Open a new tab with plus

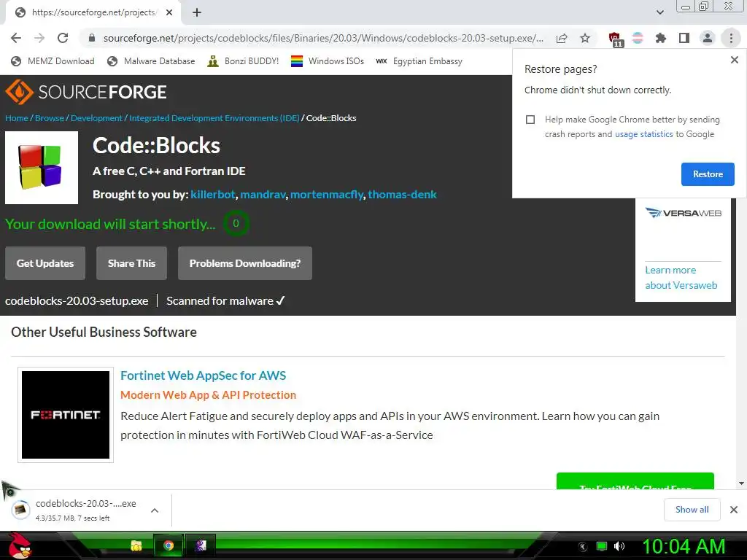(x=197, y=13)
